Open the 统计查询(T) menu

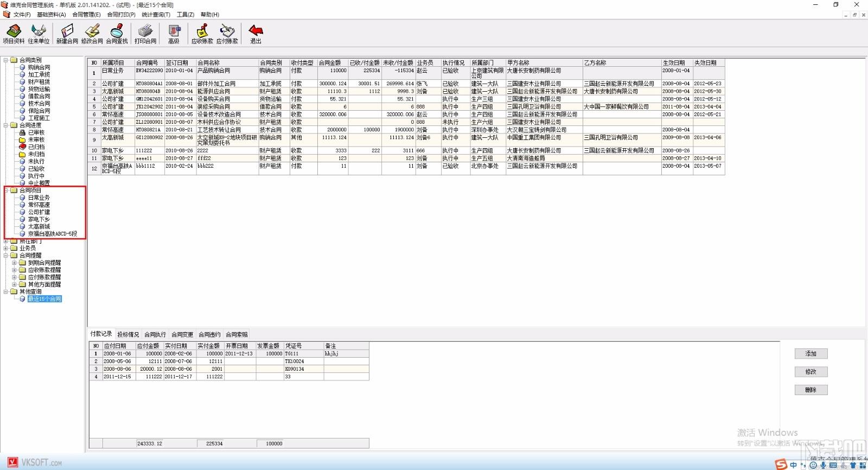156,15
